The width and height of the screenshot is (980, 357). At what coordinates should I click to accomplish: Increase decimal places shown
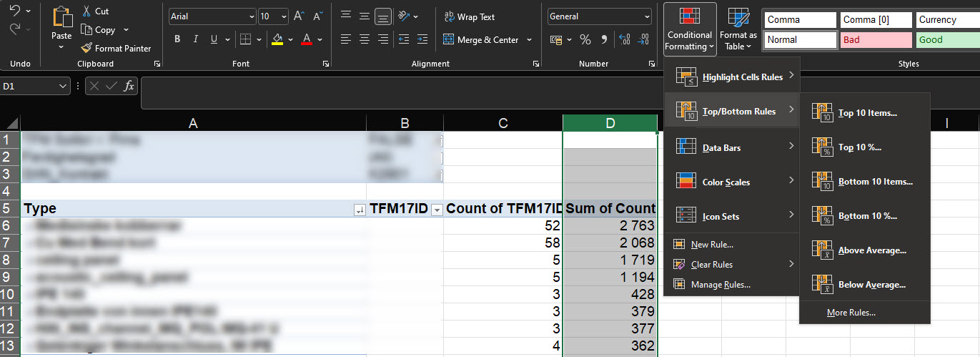624,40
